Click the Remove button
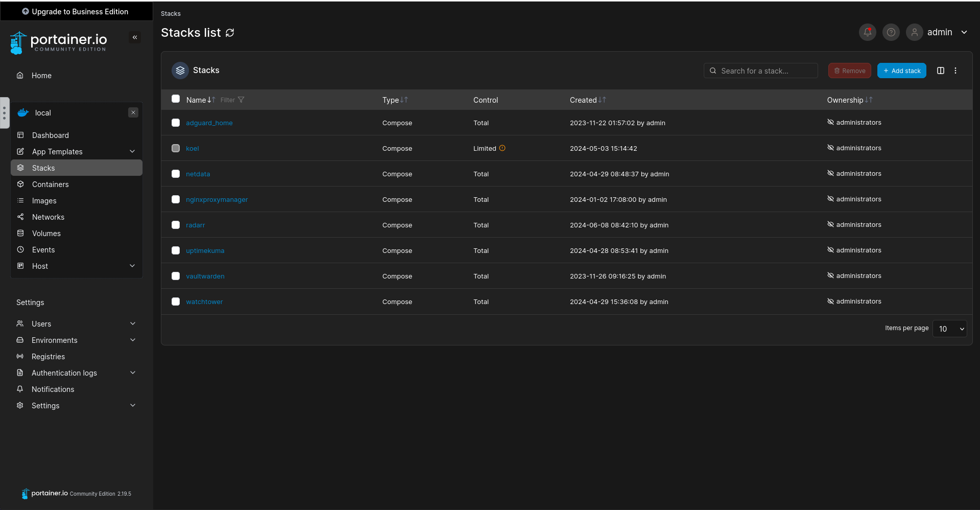Image resolution: width=980 pixels, height=510 pixels. pyautogui.click(x=849, y=71)
